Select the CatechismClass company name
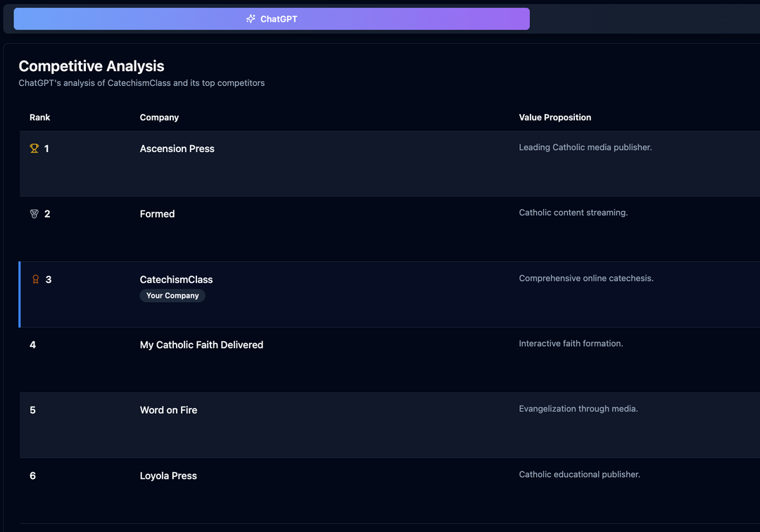 (x=176, y=279)
